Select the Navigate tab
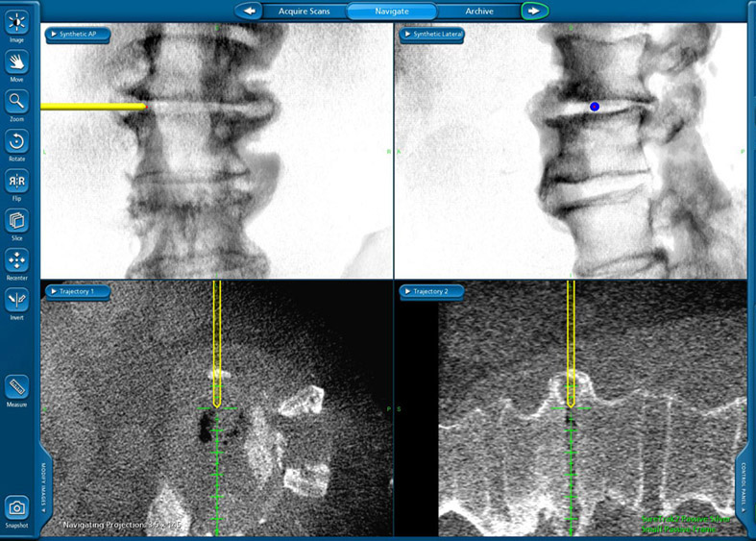 coord(391,12)
